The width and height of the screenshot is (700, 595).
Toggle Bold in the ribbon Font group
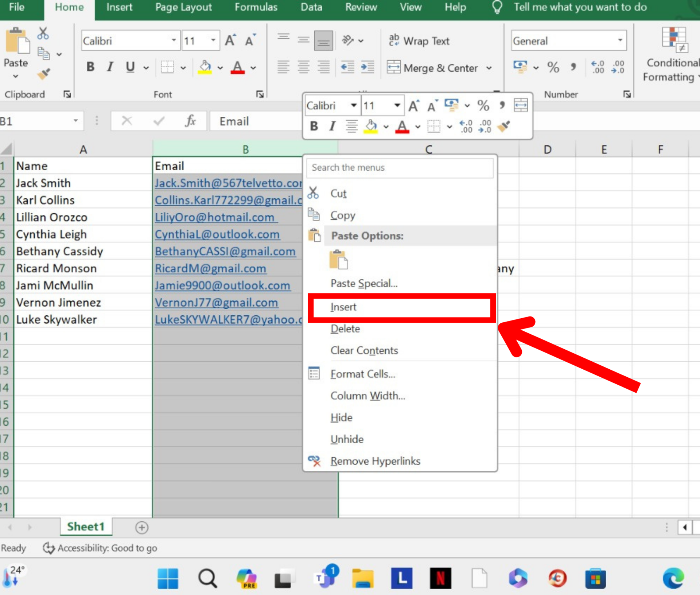(x=90, y=67)
